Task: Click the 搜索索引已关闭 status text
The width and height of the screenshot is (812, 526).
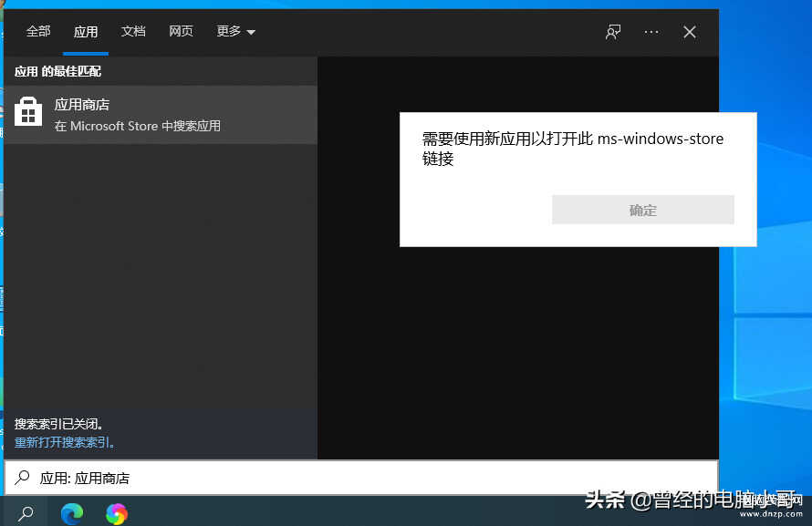Action: click(x=58, y=424)
